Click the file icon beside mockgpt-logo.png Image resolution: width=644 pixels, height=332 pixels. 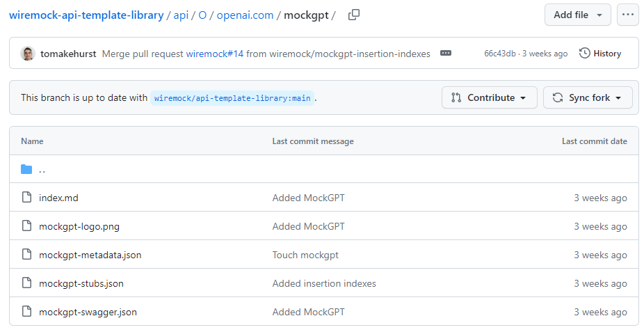(x=26, y=226)
